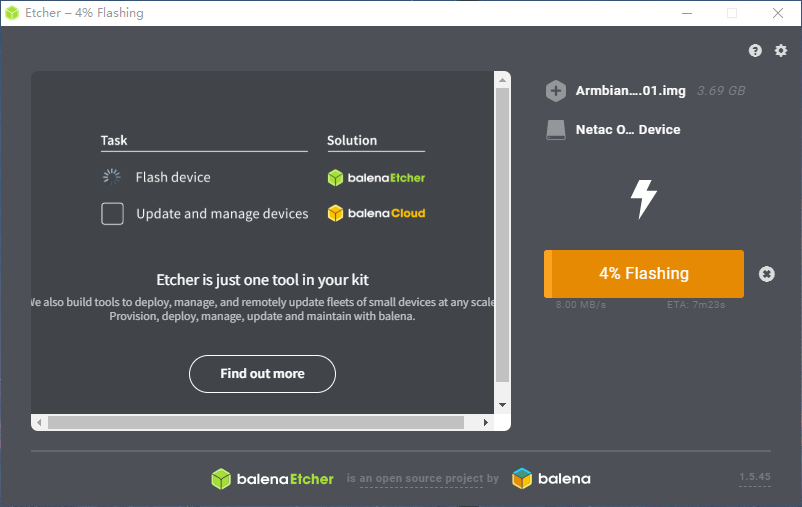The width and height of the screenshot is (802, 507).
Task: Cancel flashing with the X icon
Action: coord(766,274)
